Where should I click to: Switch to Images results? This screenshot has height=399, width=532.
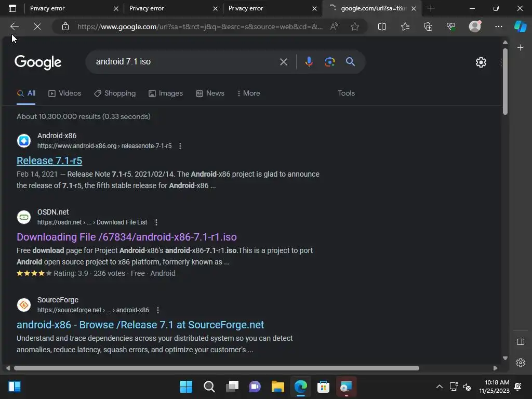166,94
